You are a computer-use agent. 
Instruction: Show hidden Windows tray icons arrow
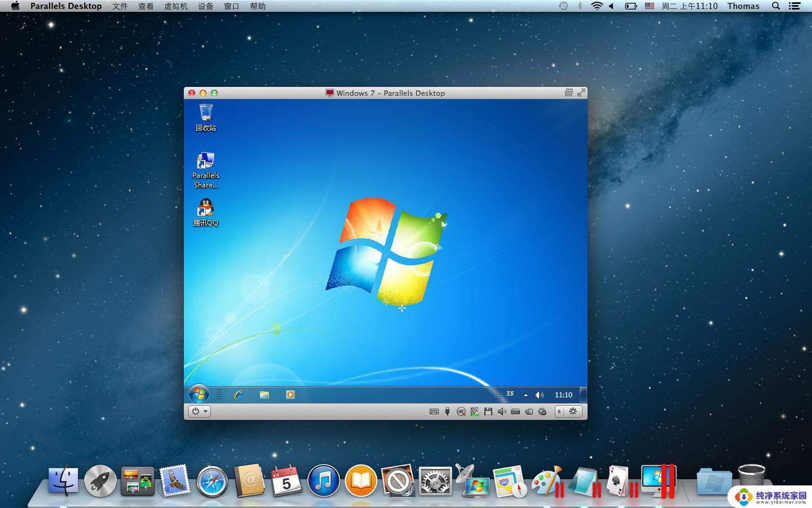526,395
